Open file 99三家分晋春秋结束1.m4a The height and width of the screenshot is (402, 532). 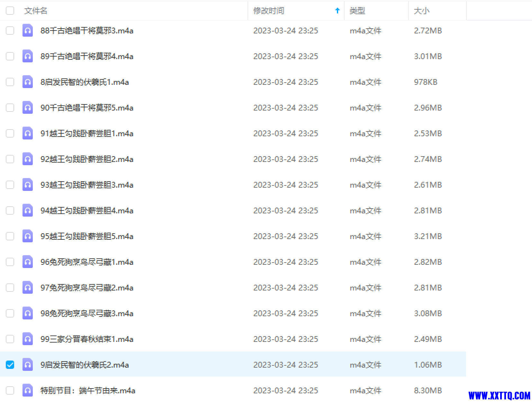coord(87,339)
